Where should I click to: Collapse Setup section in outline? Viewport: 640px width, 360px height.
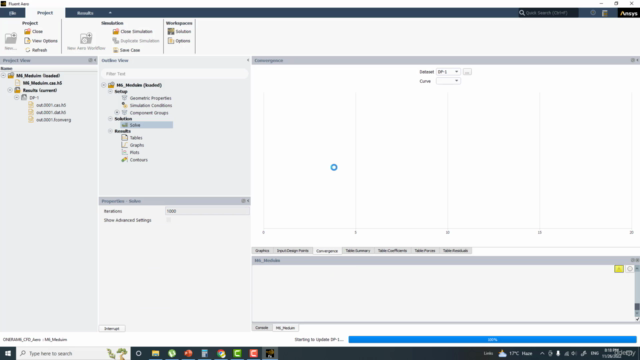click(x=110, y=91)
